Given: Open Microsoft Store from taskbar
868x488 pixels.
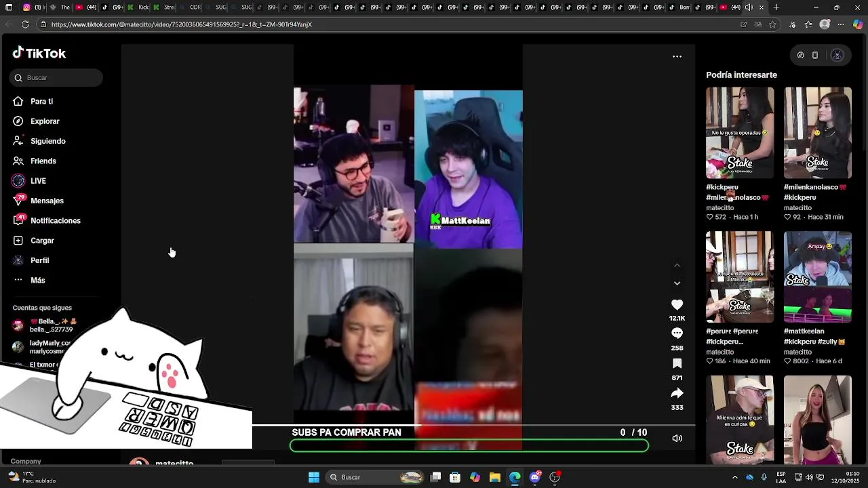Looking at the screenshot, I should pyautogui.click(x=455, y=477).
